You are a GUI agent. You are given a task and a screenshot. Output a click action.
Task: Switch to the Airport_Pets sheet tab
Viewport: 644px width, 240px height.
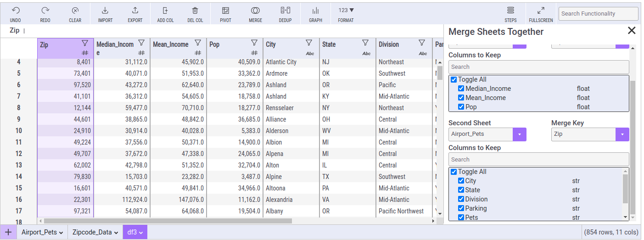point(42,232)
